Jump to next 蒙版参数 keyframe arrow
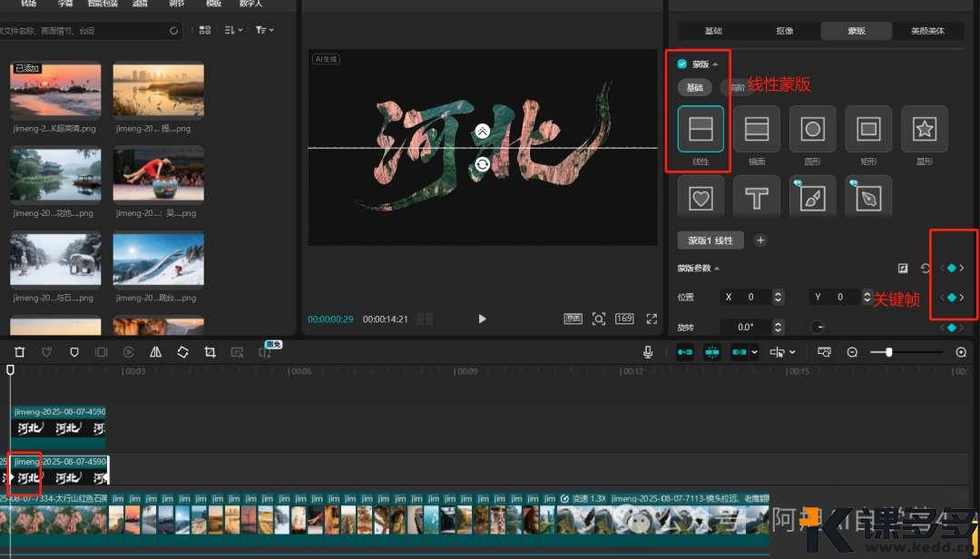The height and width of the screenshot is (559, 980). [962, 268]
